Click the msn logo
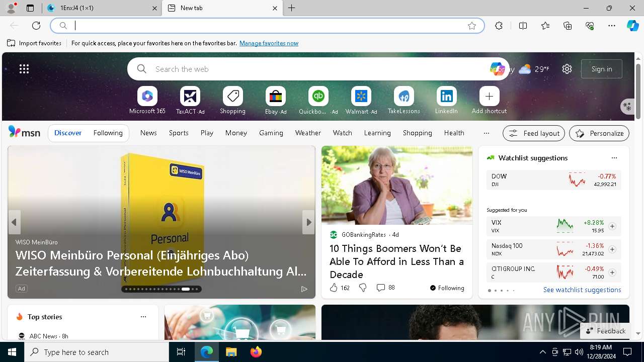The image size is (644, 362). click(x=24, y=132)
